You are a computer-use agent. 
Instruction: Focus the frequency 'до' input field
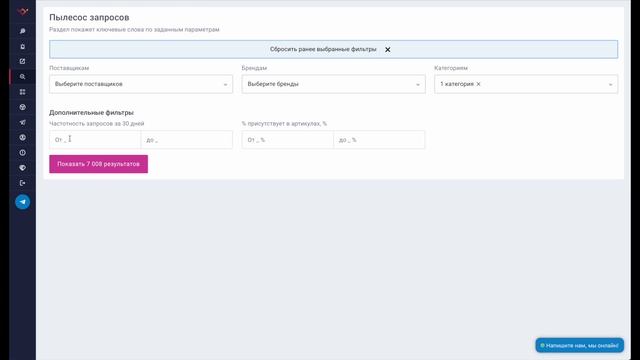[187, 140]
